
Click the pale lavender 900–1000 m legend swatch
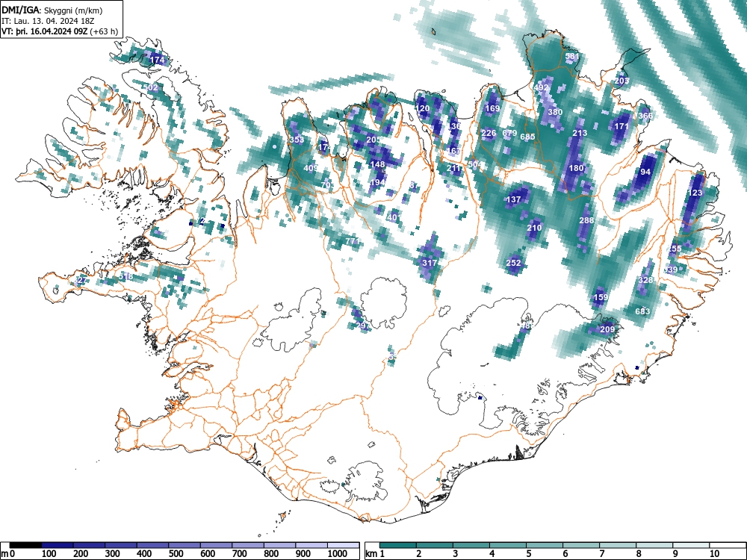[311, 545]
